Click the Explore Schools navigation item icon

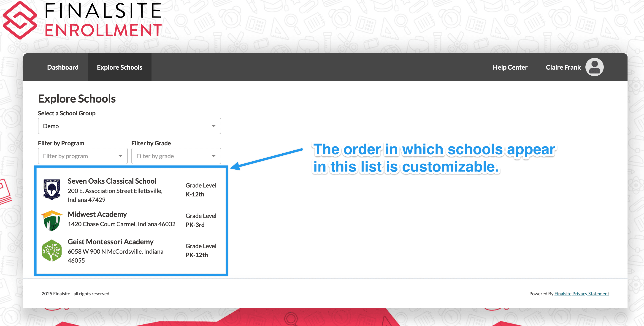click(119, 67)
